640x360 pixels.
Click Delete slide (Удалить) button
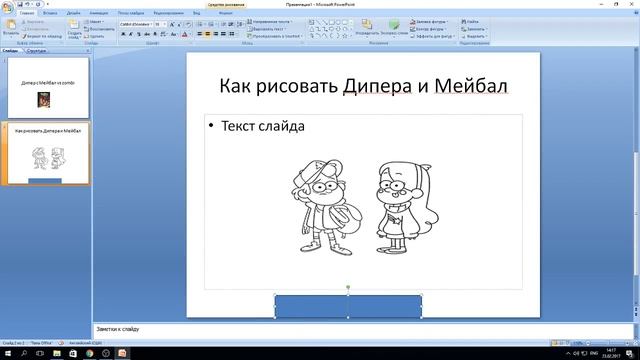(94, 36)
